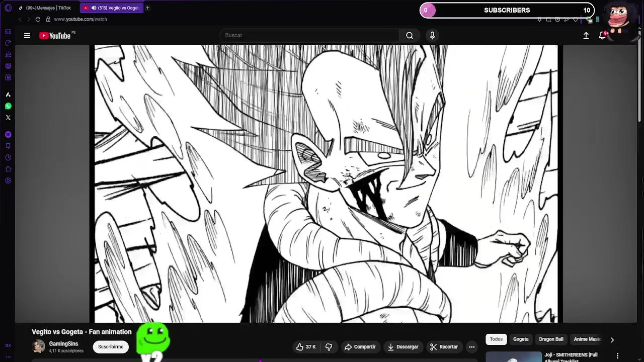Go back with the browser back arrow

[20, 19]
